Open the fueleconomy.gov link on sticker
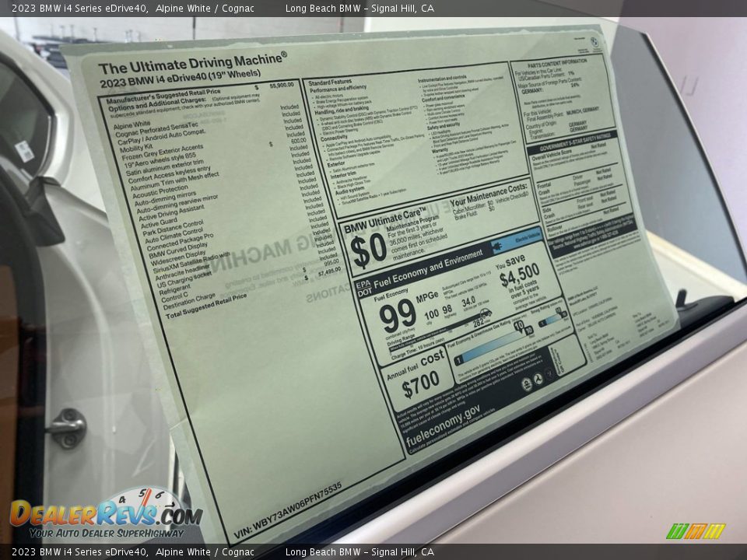The image size is (747, 560). 443,425
